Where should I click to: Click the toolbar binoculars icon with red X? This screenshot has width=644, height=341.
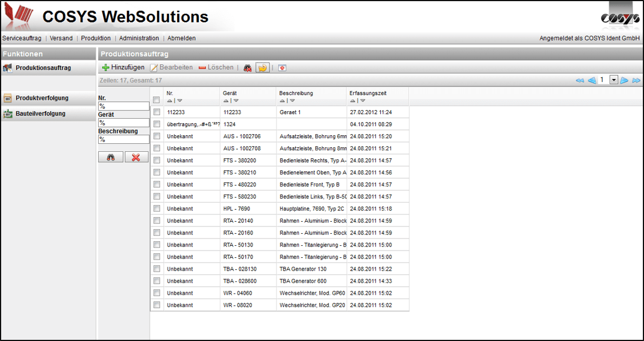[x=247, y=68]
